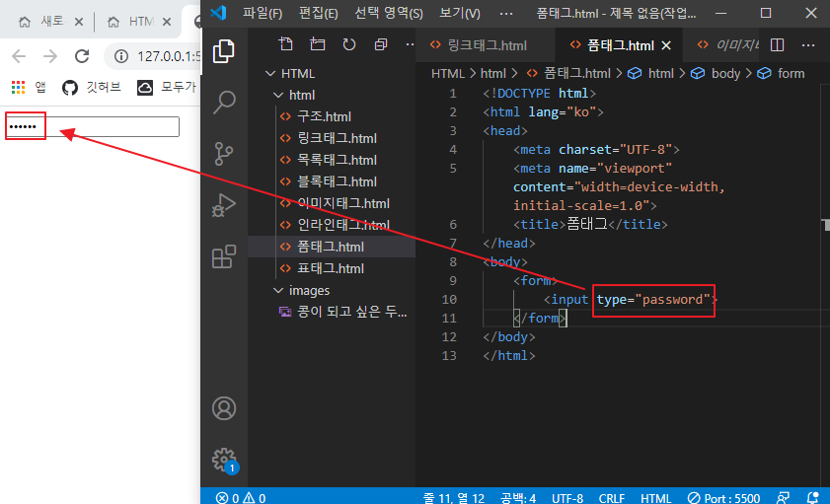The width and height of the screenshot is (830, 504).
Task: Open the Extensions view
Action: [x=223, y=256]
